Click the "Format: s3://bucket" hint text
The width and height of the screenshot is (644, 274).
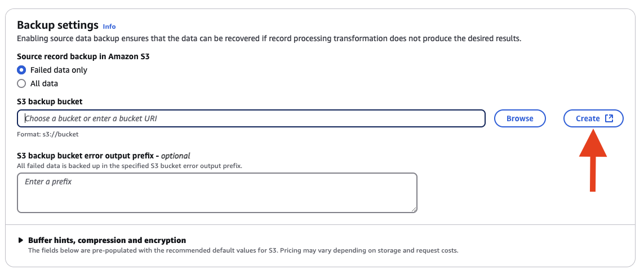pos(48,134)
